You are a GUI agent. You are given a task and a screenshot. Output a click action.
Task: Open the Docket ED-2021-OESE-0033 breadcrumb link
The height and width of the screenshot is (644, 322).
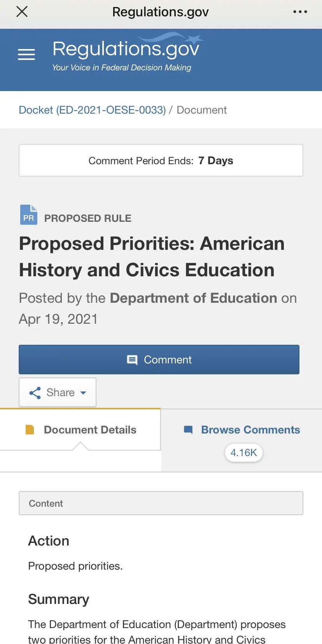[x=92, y=110]
